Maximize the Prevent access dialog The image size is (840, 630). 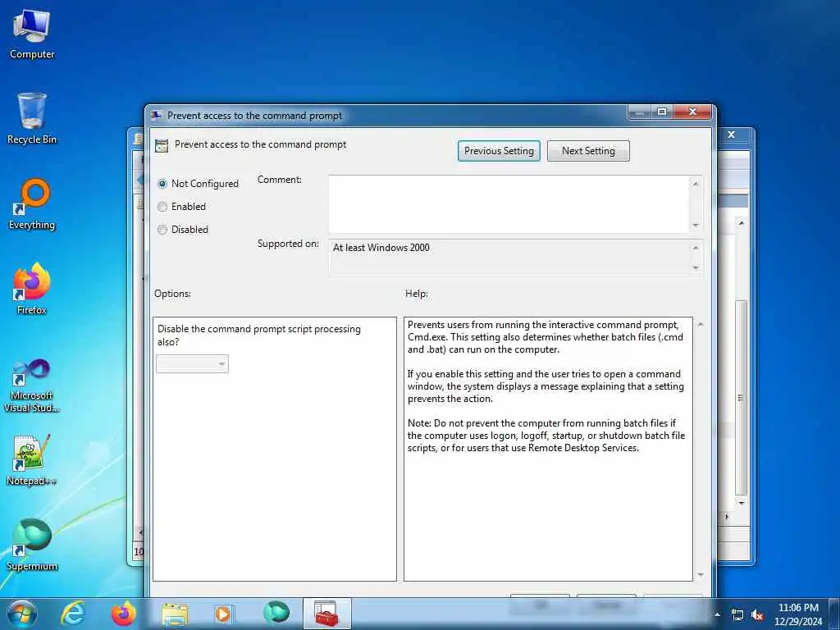coord(662,112)
